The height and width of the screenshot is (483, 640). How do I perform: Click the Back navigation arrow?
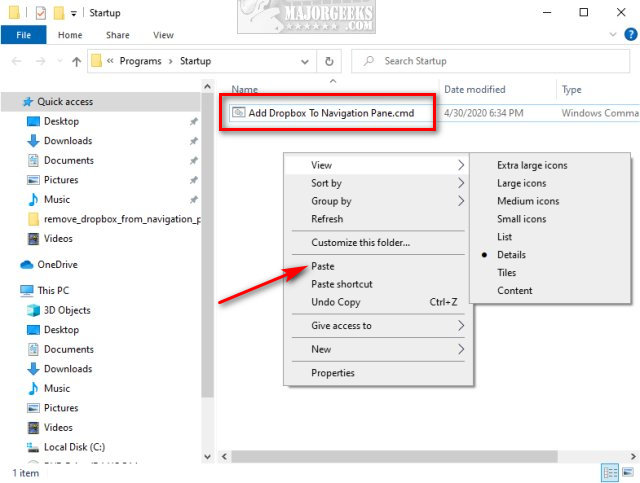coord(17,61)
